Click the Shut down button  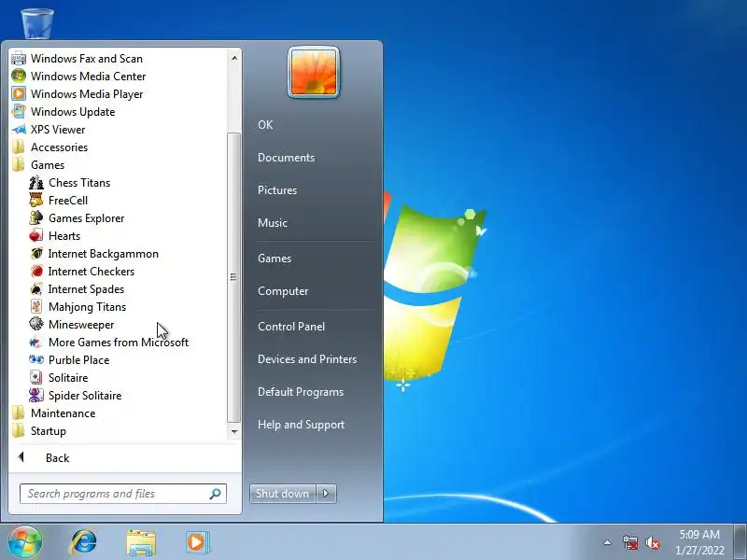pyautogui.click(x=283, y=494)
